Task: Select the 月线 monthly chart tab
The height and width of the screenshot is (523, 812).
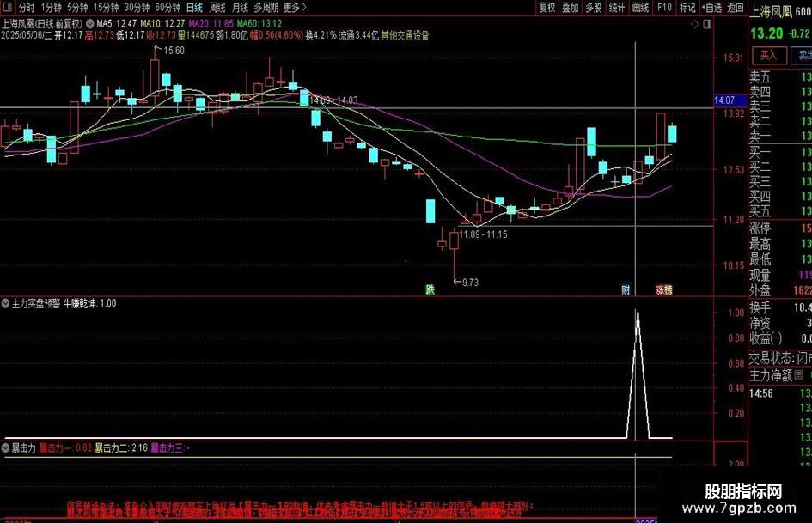Action: pos(241,7)
